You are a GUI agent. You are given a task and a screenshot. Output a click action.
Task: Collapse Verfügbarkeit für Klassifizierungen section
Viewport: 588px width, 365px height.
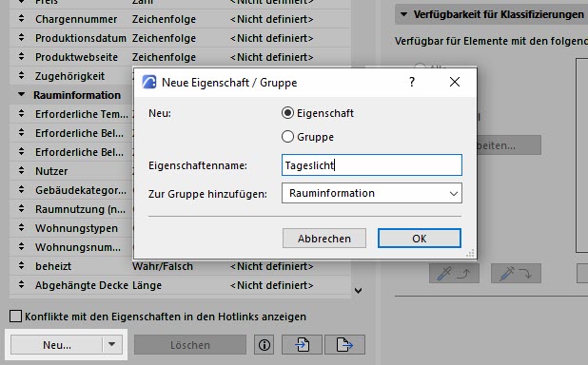pyautogui.click(x=403, y=14)
